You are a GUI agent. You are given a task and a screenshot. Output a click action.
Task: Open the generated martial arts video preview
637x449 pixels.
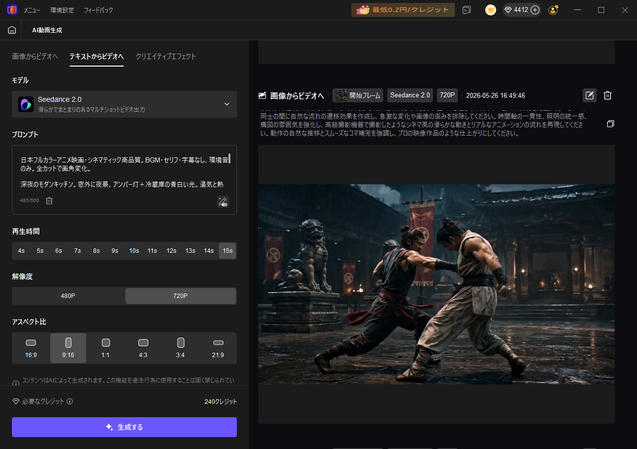436,284
